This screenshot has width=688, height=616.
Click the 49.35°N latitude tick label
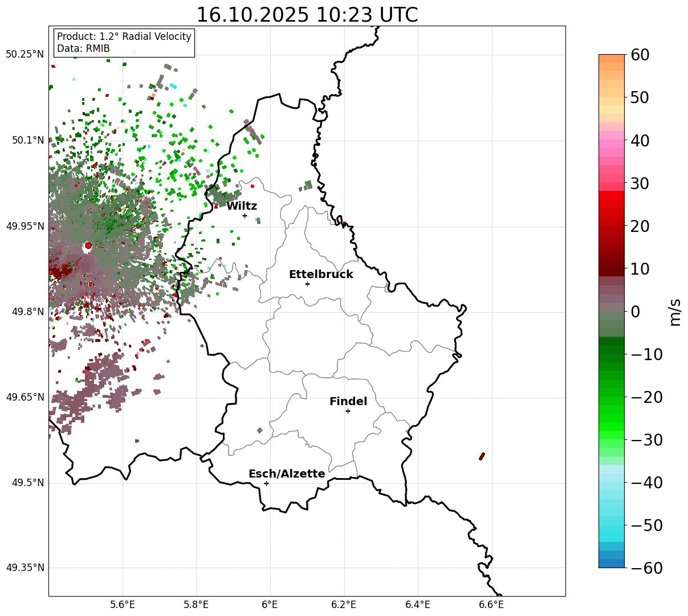point(25,568)
